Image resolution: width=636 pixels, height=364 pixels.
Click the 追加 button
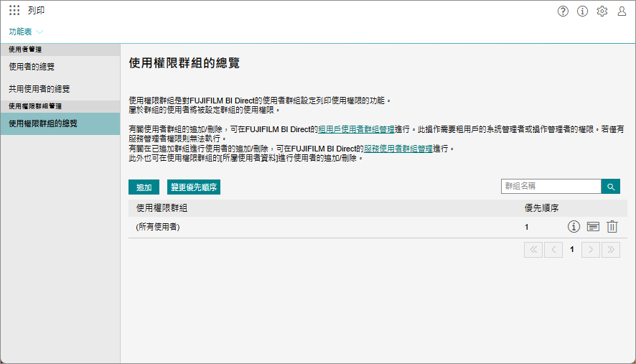144,187
